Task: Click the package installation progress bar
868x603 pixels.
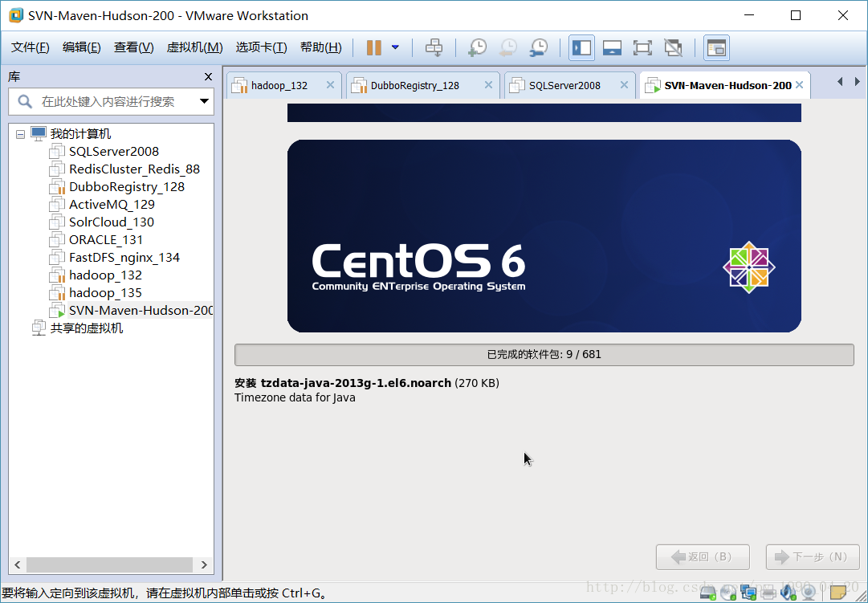Action: click(x=544, y=355)
